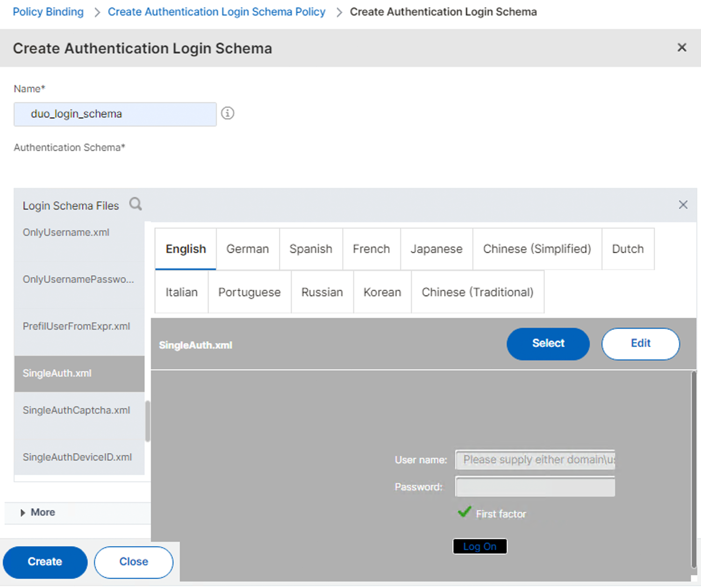Click the Create button

[45, 562]
